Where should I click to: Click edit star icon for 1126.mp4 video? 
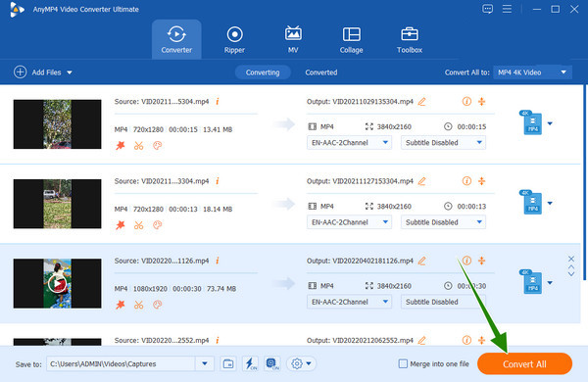point(121,305)
